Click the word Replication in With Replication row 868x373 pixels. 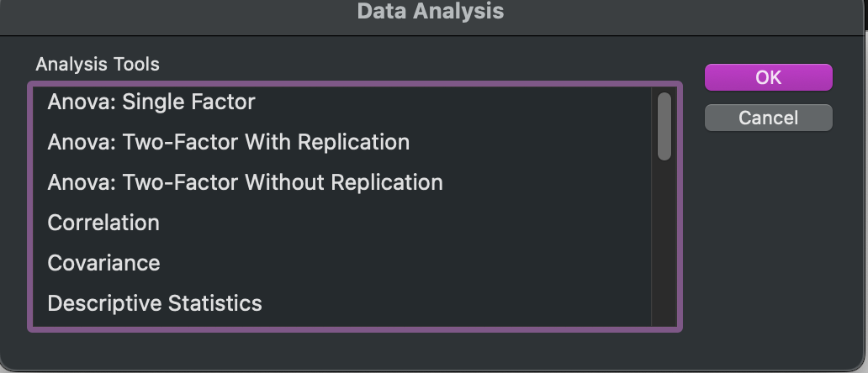tap(354, 142)
